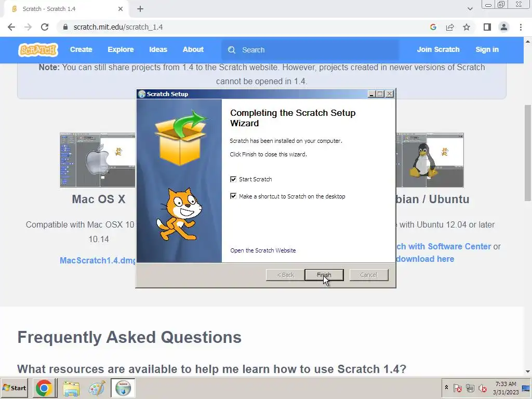Click the address bar showing scratch.mit.edu/scratch_1.4

point(118,27)
